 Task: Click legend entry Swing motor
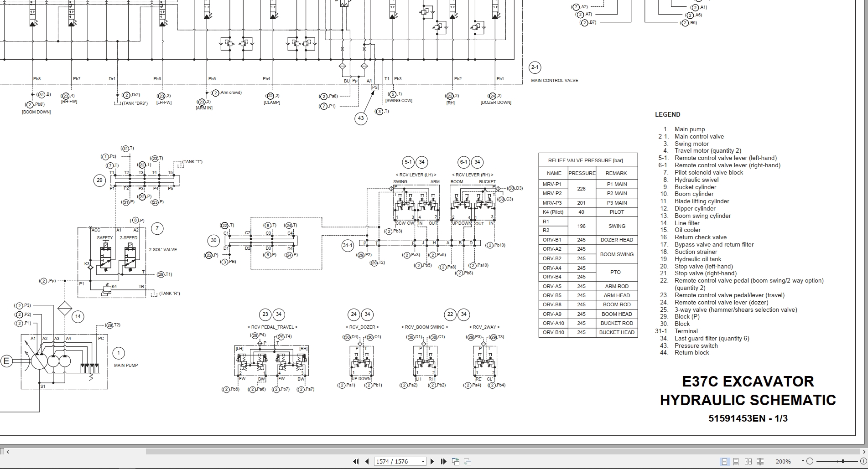click(691, 144)
